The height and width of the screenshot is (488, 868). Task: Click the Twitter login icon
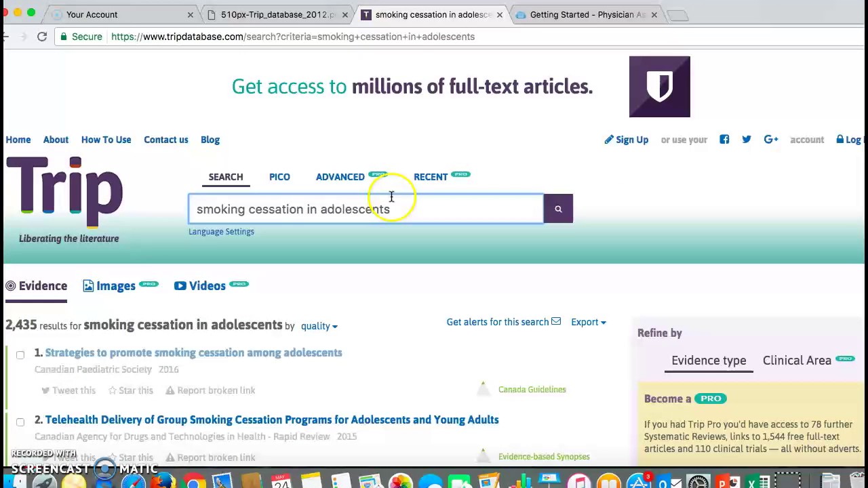[x=747, y=140]
